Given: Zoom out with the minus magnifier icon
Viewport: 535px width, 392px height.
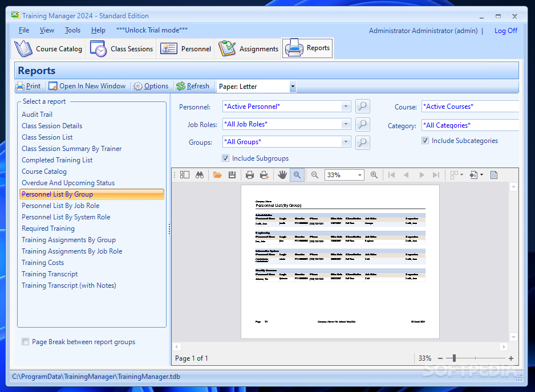Looking at the screenshot, I should (x=315, y=175).
